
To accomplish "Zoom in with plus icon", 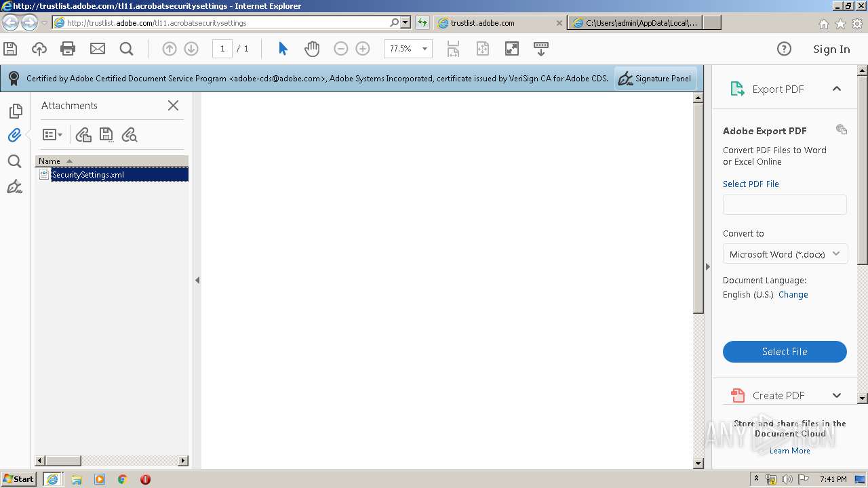I will (363, 49).
